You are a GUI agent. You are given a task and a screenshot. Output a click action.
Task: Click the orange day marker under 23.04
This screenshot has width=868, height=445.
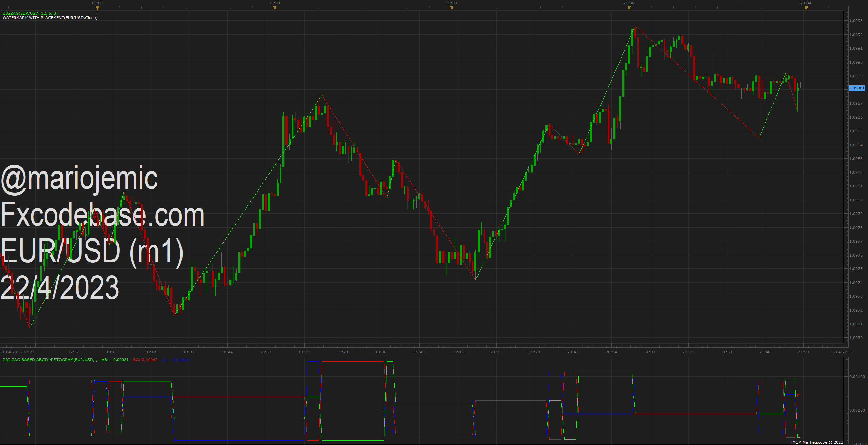[806, 8]
